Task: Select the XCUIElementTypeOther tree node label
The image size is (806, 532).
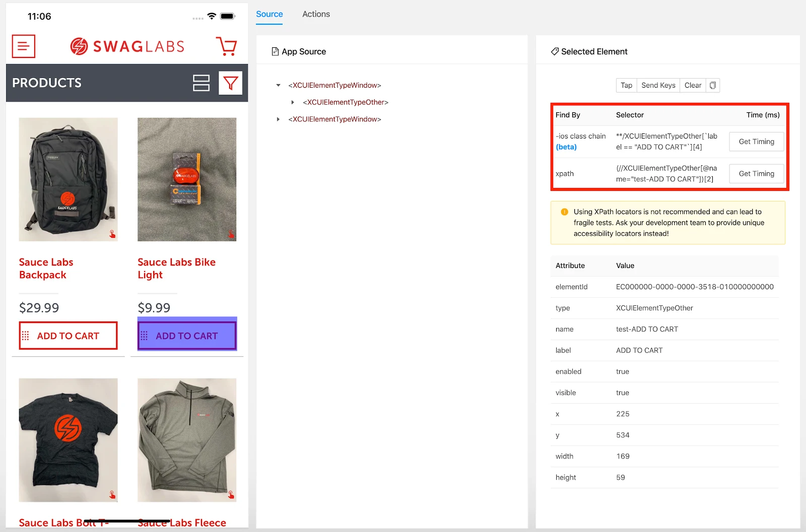Action: (346, 102)
